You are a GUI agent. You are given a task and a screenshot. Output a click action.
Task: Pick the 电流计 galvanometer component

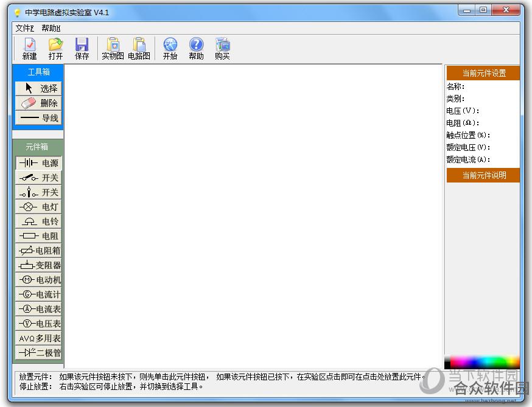pyautogui.click(x=39, y=294)
